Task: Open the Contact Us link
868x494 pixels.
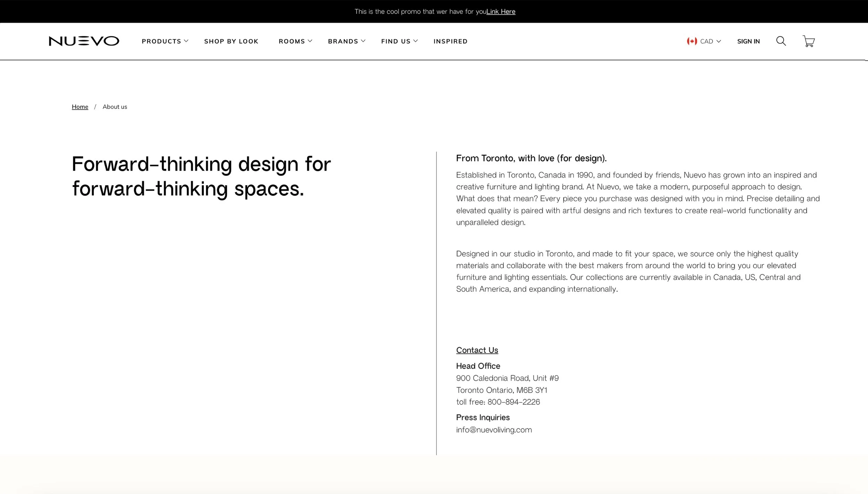Action: [477, 350]
